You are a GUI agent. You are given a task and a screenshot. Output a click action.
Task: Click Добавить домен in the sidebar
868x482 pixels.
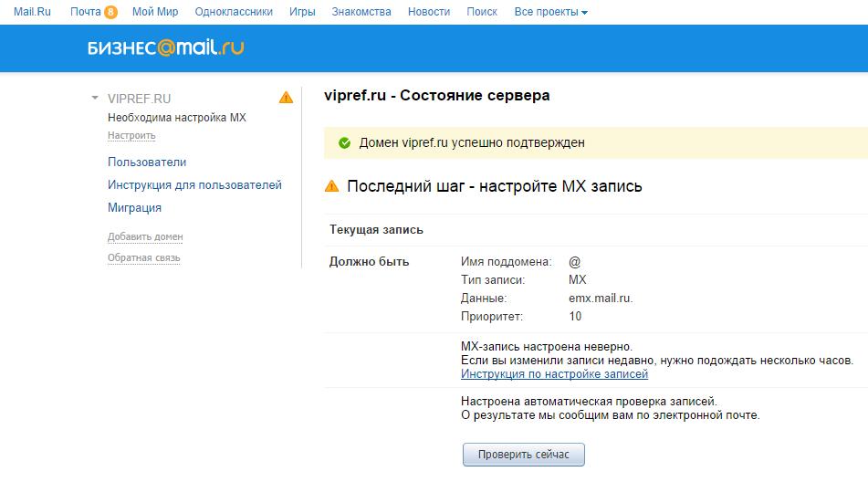pyautogui.click(x=145, y=236)
